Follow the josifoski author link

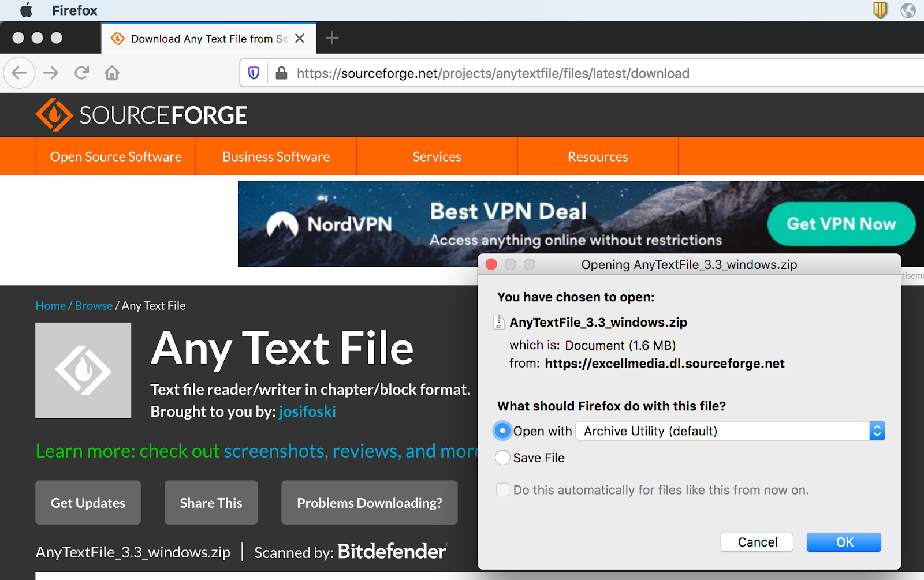click(x=307, y=411)
